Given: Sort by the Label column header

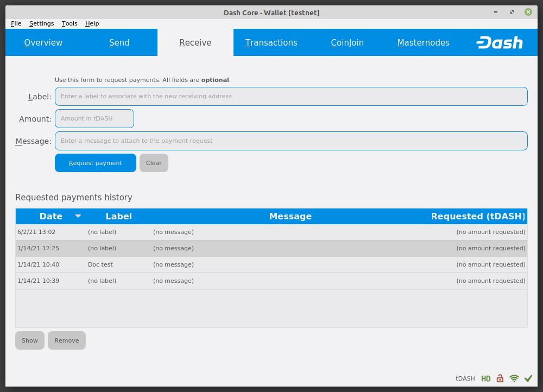Looking at the screenshot, I should click(x=119, y=216).
